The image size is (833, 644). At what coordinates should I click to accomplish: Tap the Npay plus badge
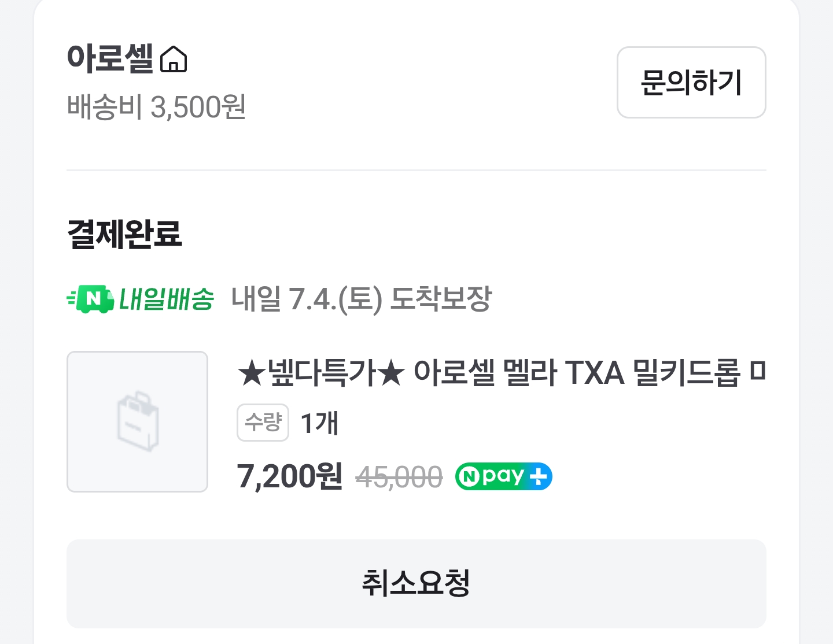[x=504, y=476]
